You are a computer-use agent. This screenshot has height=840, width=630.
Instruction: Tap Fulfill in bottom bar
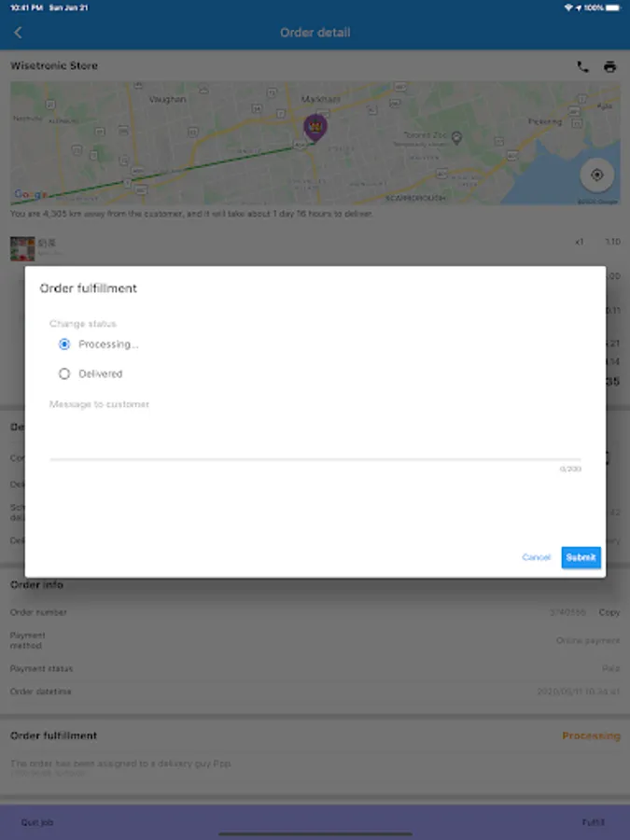pyautogui.click(x=594, y=822)
